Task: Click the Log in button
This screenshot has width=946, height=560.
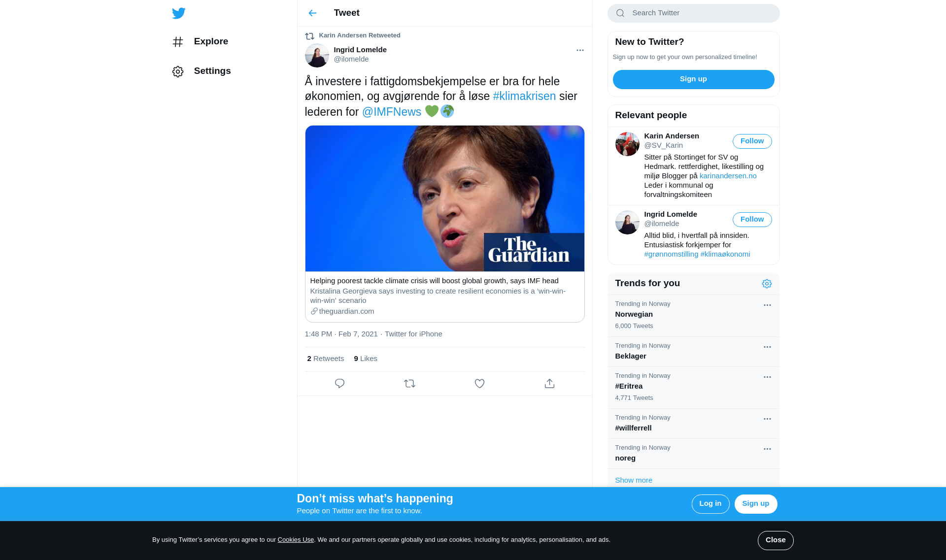Action: (710, 504)
